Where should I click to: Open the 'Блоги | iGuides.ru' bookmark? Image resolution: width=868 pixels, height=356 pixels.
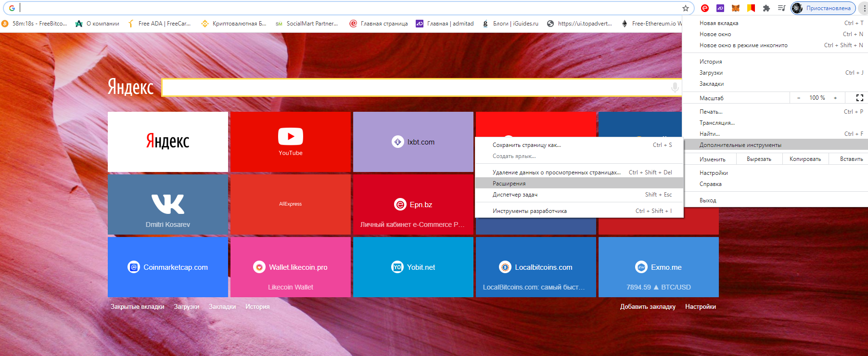[511, 24]
